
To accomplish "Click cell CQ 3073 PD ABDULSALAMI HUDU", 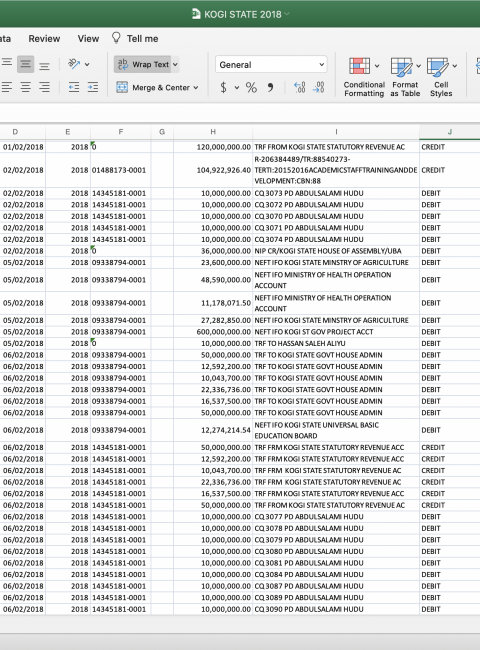I will 336,193.
